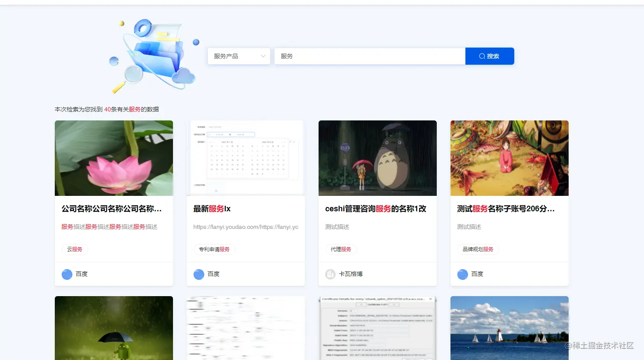Click the 测试描述 text under the ceshi card
The image size is (644, 360).
coord(337,227)
